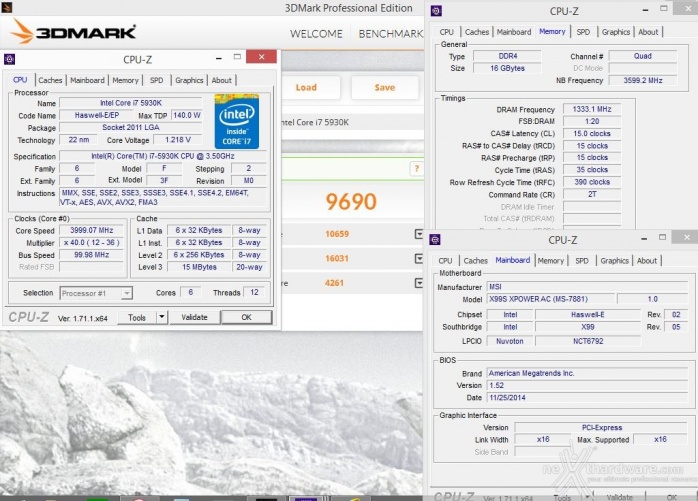This screenshot has width=698, height=501.
Task: Switch to Caches tab in the CPU-Z Memory window
Action: coord(477,32)
